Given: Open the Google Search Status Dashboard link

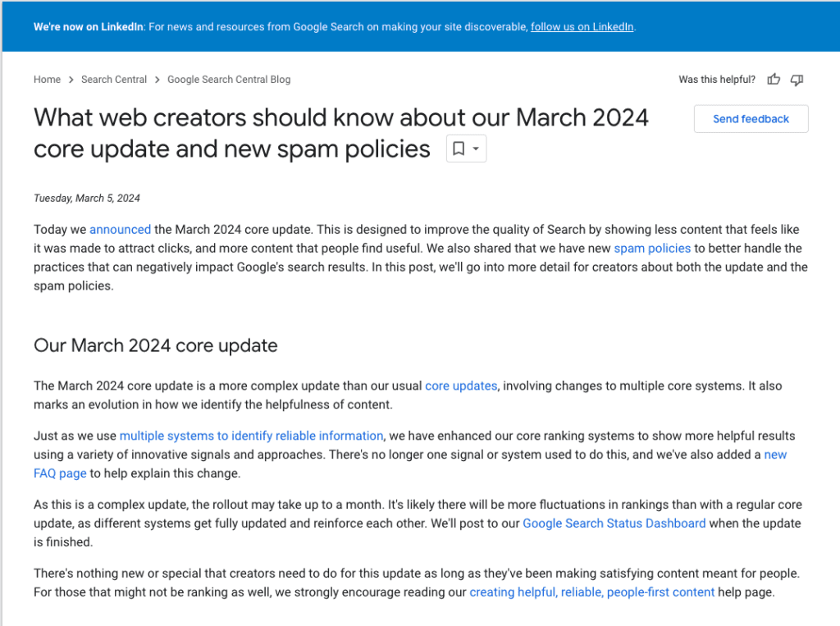Looking at the screenshot, I should pyautogui.click(x=614, y=523).
